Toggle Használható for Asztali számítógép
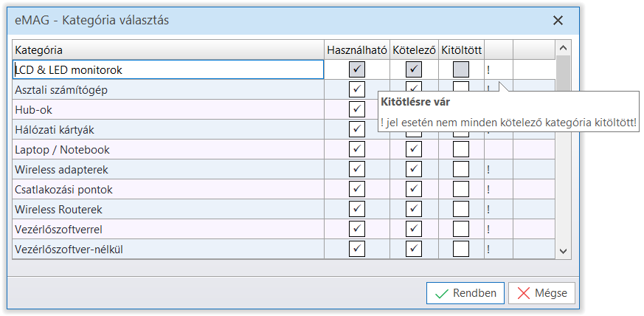 357,90
